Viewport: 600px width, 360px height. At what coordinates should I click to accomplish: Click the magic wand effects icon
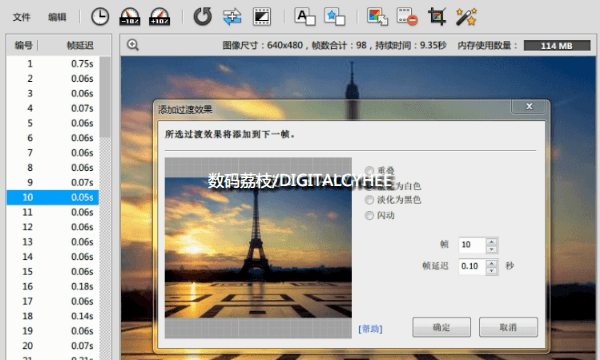click(466, 17)
